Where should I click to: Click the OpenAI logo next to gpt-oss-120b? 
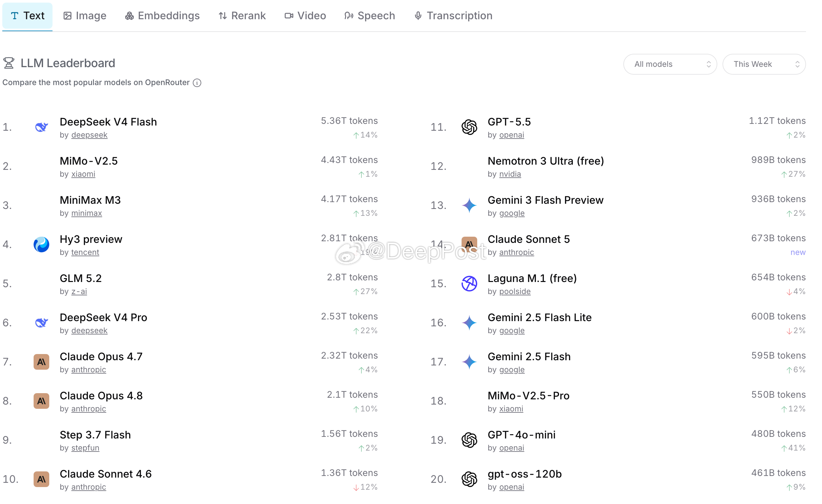pyautogui.click(x=469, y=479)
